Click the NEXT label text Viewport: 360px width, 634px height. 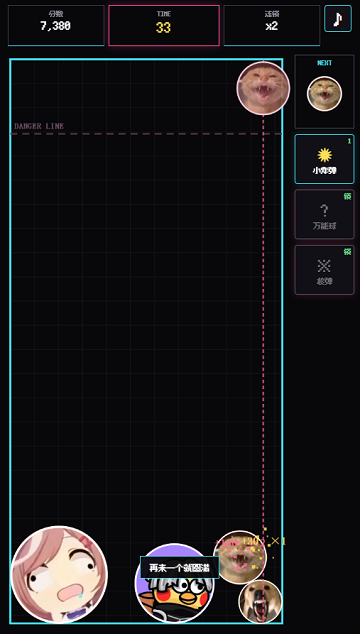324,63
